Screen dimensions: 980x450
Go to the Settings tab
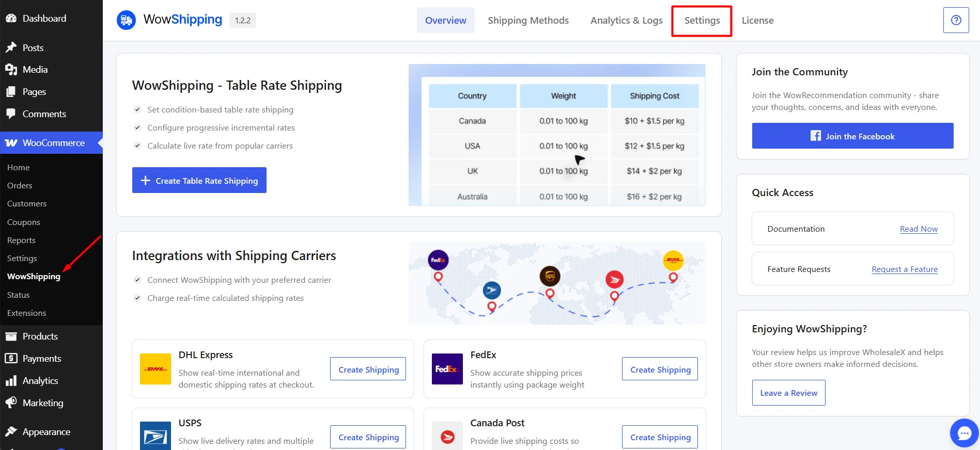(x=702, y=21)
